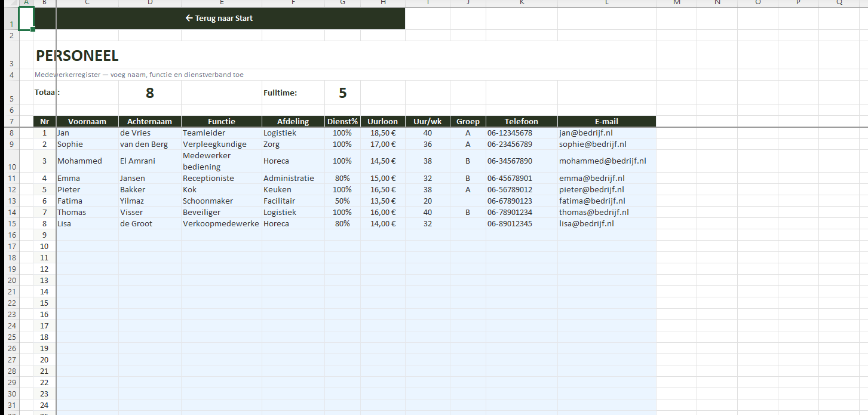
Task: Click the Terug naar Start button
Action: [x=219, y=19]
